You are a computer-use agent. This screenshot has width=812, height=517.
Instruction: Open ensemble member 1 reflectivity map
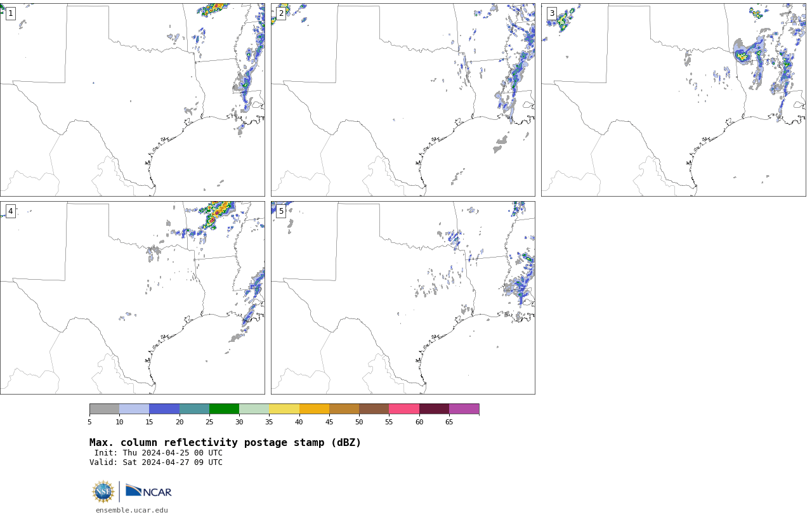(x=133, y=100)
